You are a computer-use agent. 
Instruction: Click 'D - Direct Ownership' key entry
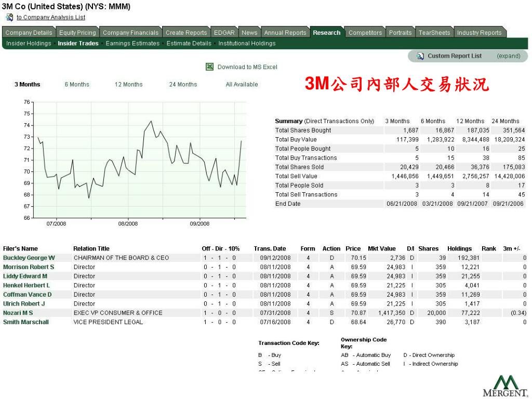pyautogui.click(x=429, y=355)
